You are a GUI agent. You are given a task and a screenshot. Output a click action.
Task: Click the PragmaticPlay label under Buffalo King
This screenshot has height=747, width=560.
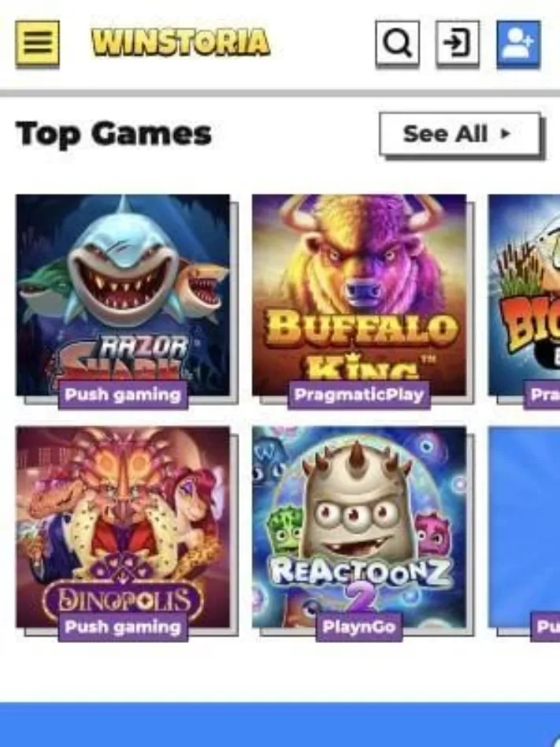[x=359, y=395]
